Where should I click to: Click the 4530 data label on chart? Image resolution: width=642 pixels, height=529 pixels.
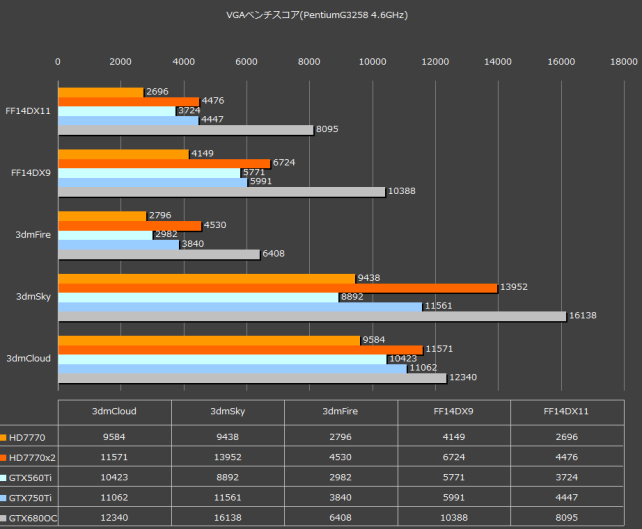(215, 225)
